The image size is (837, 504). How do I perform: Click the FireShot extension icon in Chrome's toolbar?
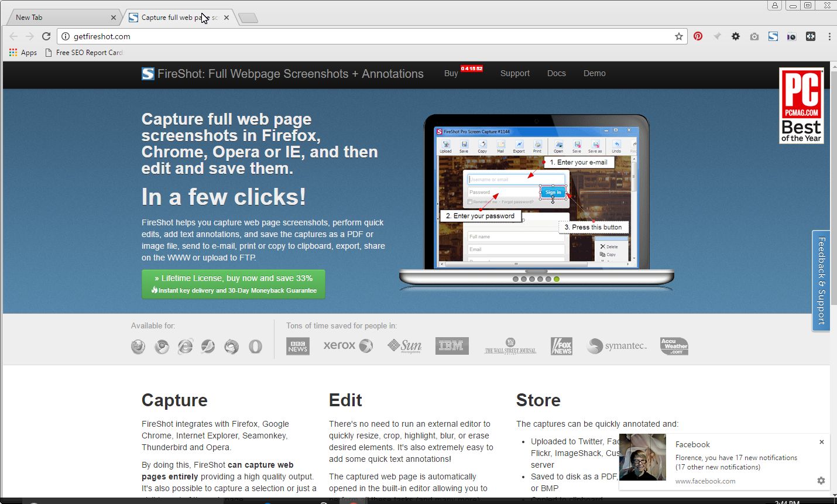pos(773,36)
